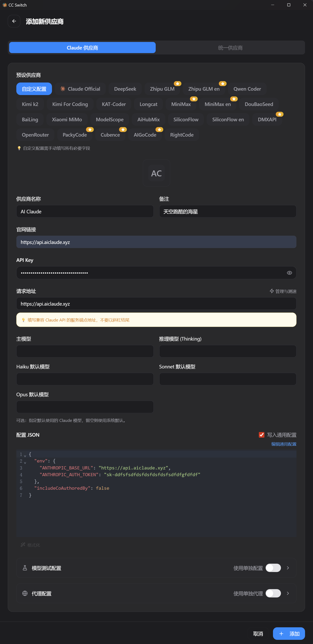The height and width of the screenshot is (644, 313).
Task: Select the MiniMax preset
Action: (181, 104)
